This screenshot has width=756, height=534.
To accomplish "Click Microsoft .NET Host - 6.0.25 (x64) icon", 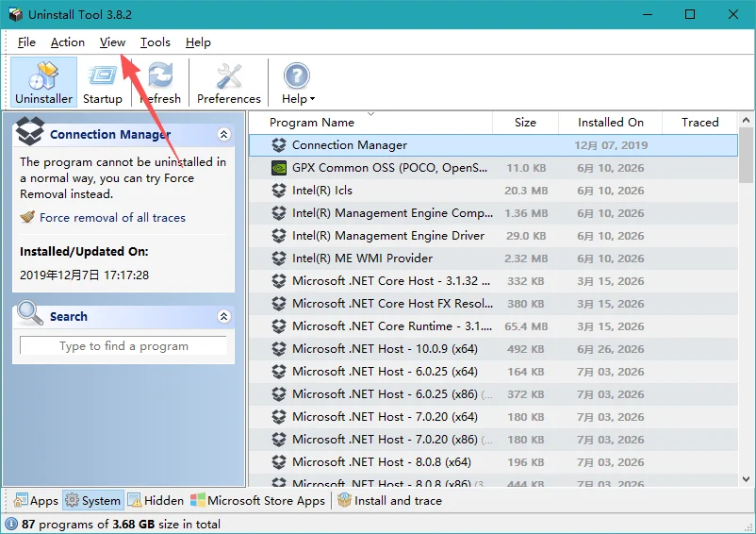I will point(279,372).
